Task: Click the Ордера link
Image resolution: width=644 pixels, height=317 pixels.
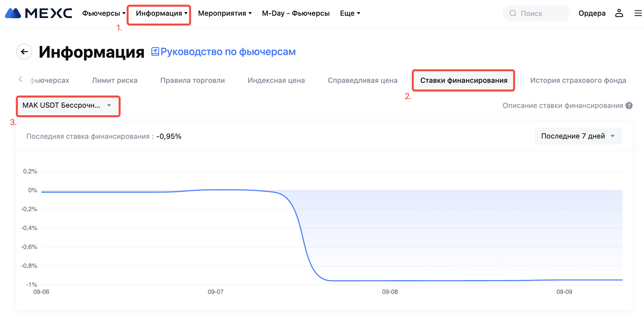Action: coord(592,13)
